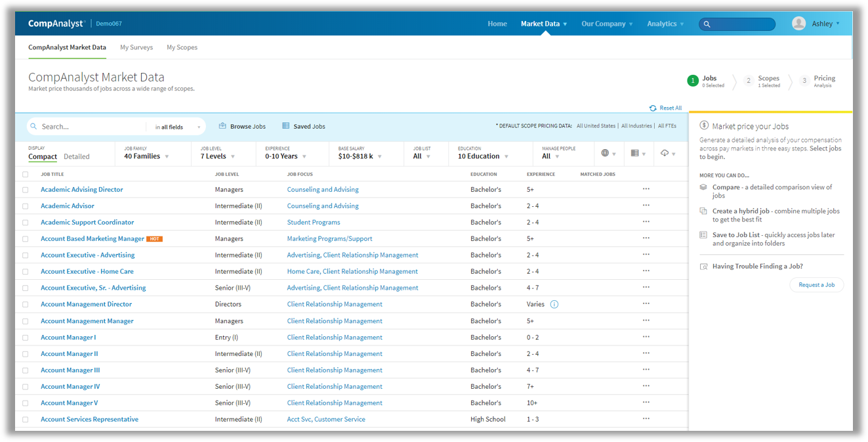Click user avatar next to Ashley
Image resolution: width=868 pixels, height=442 pixels.
pyautogui.click(x=798, y=24)
